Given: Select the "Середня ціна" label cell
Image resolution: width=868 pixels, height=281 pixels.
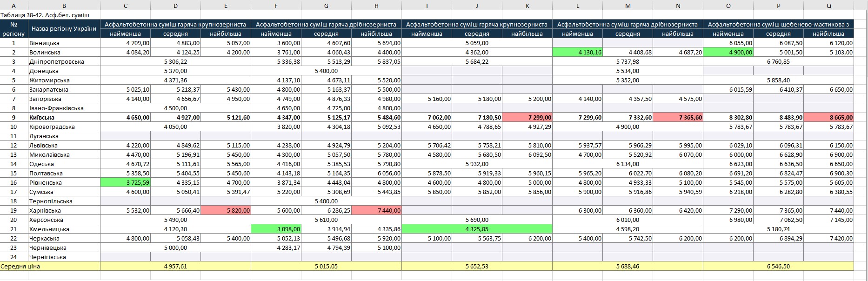Looking at the screenshot, I should (50, 267).
